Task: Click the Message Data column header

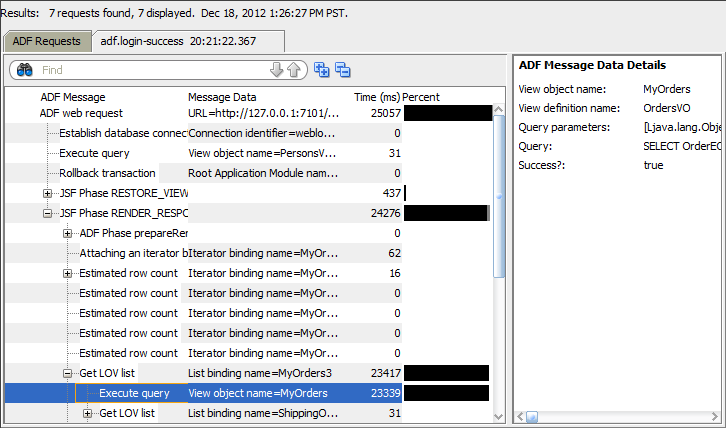Action: tap(222, 97)
